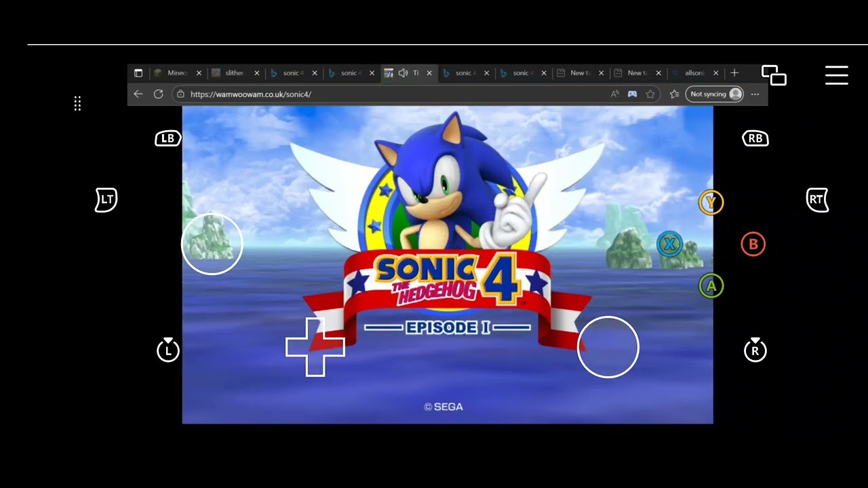The image size is (868, 488).
Task: Click the Not syncing profile button
Action: point(714,94)
